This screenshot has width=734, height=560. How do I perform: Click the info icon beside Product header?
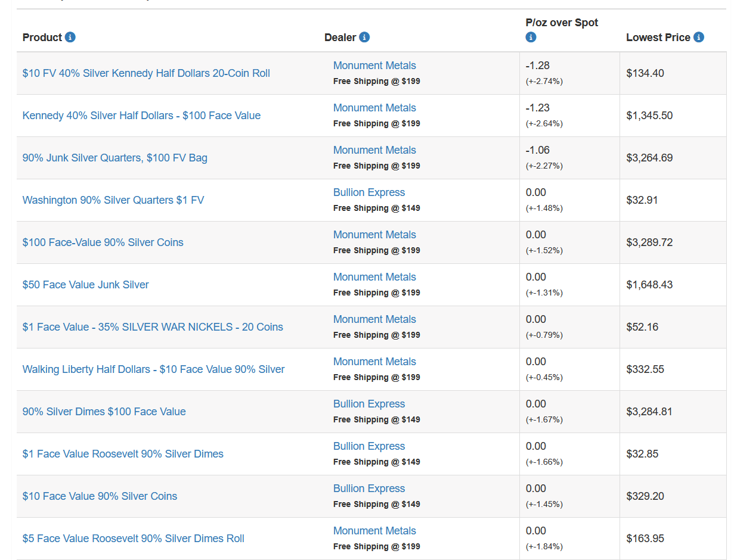(x=70, y=38)
